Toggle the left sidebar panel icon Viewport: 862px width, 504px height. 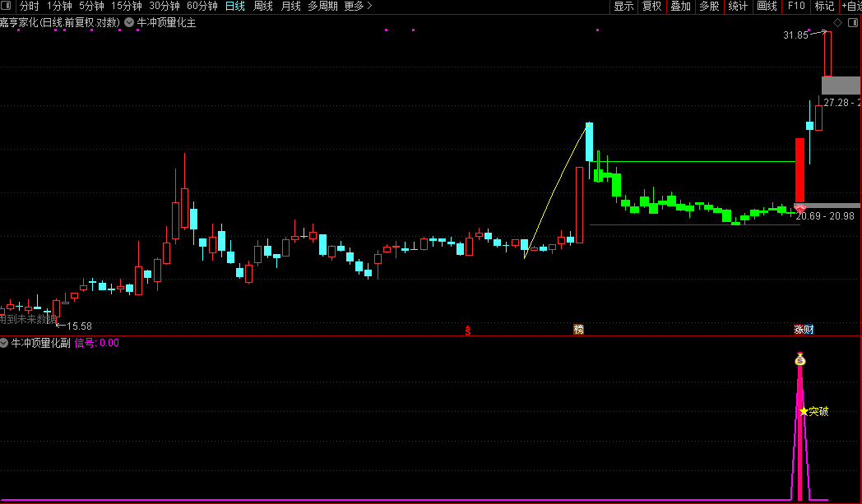tap(6, 6)
